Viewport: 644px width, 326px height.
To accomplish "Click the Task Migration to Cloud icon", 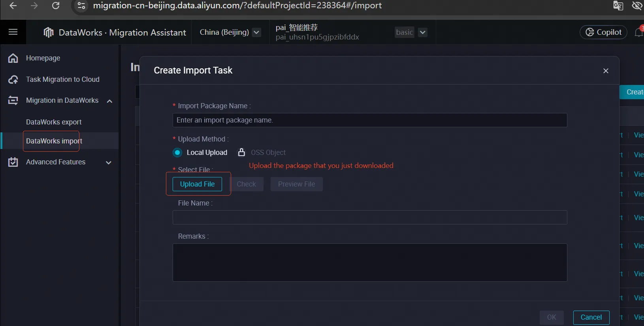I will [13, 79].
